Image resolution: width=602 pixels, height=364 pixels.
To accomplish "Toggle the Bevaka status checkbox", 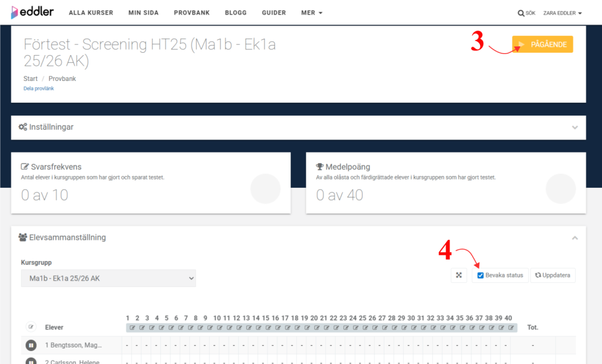I will pos(481,275).
